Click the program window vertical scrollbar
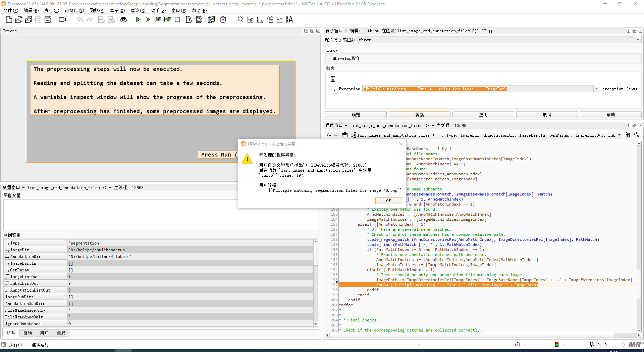This screenshot has height=352, width=644. (x=639, y=237)
